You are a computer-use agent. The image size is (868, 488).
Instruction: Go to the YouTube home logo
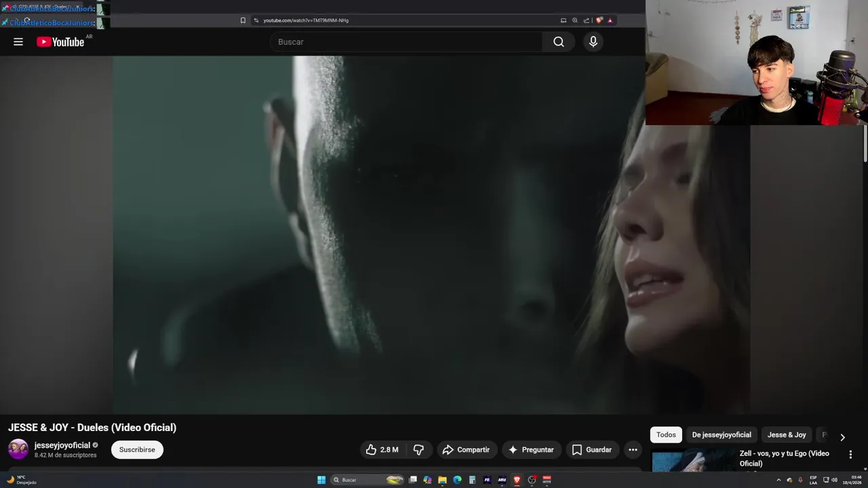(60, 42)
